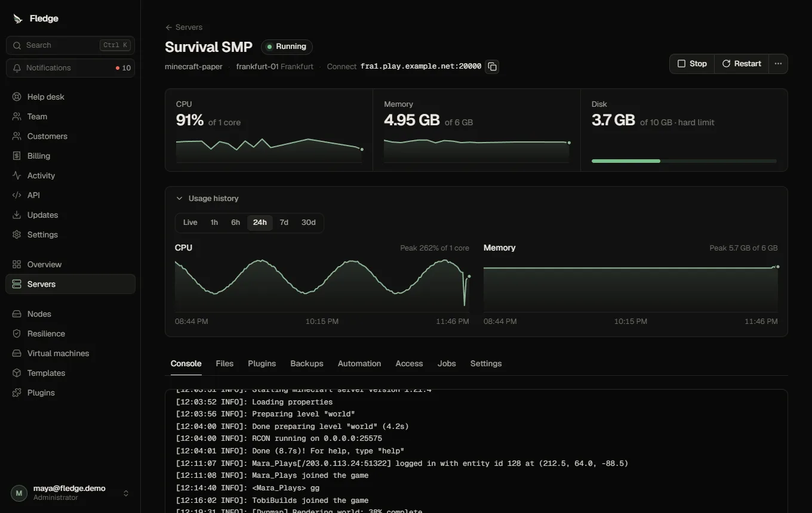Click the API code brackets icon
Viewport: 812px width, 513px height.
pyautogui.click(x=17, y=195)
